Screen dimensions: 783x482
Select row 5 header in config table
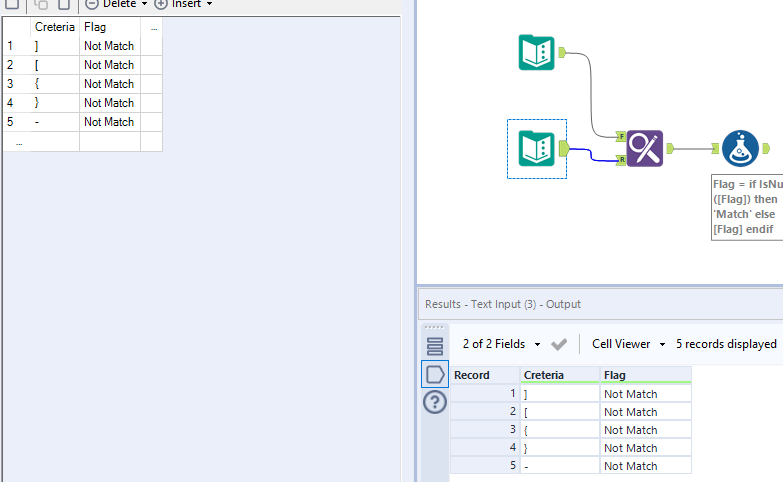point(16,122)
